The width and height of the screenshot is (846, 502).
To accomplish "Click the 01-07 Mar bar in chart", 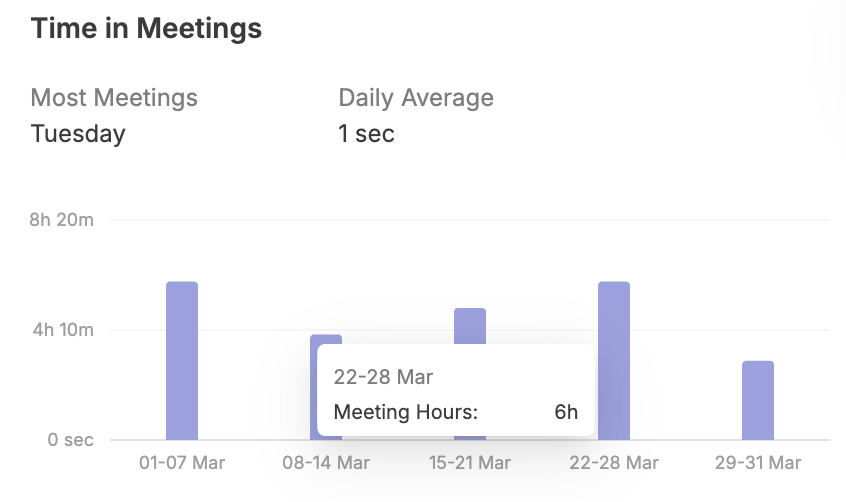I will (182, 360).
